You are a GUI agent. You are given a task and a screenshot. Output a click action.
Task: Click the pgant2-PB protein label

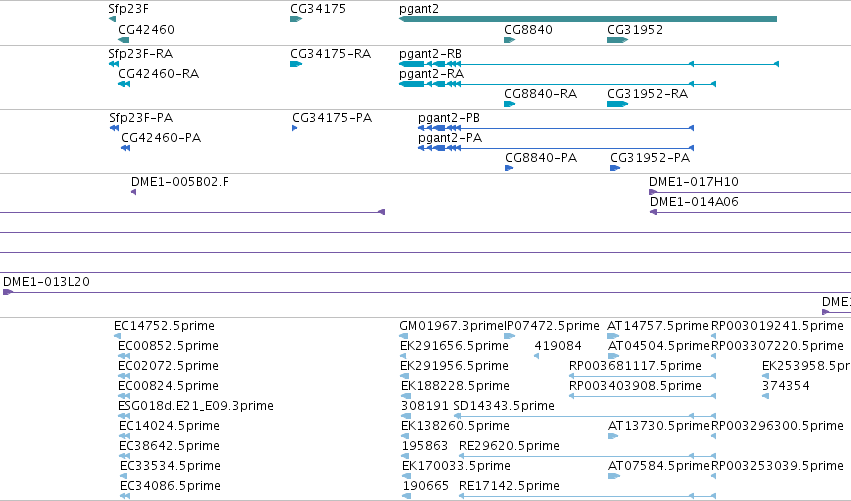coord(449,118)
